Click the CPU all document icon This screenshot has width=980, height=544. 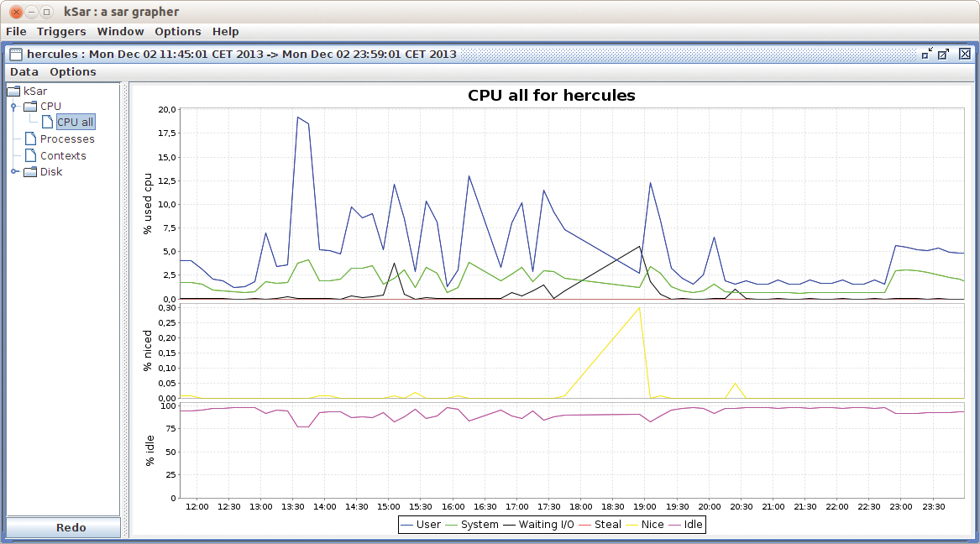coord(48,123)
